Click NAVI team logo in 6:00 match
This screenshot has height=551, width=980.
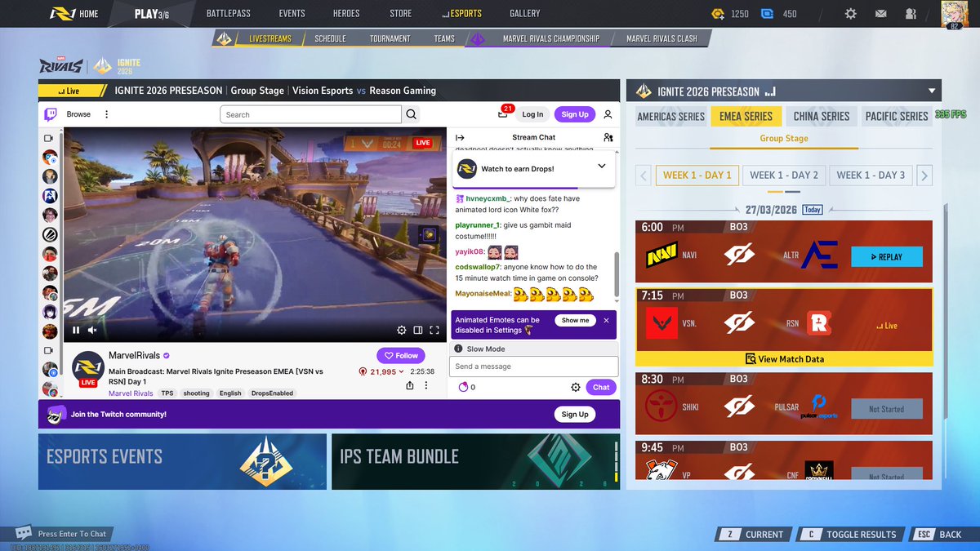pos(662,256)
